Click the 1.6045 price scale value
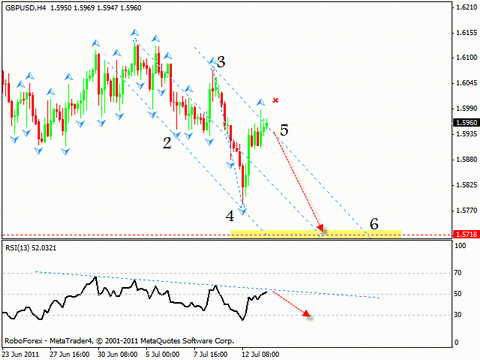This screenshot has height=360, width=480. coord(467,83)
